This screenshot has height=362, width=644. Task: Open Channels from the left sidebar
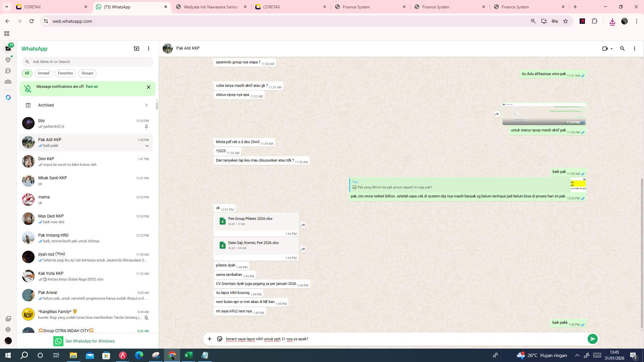tap(8, 71)
